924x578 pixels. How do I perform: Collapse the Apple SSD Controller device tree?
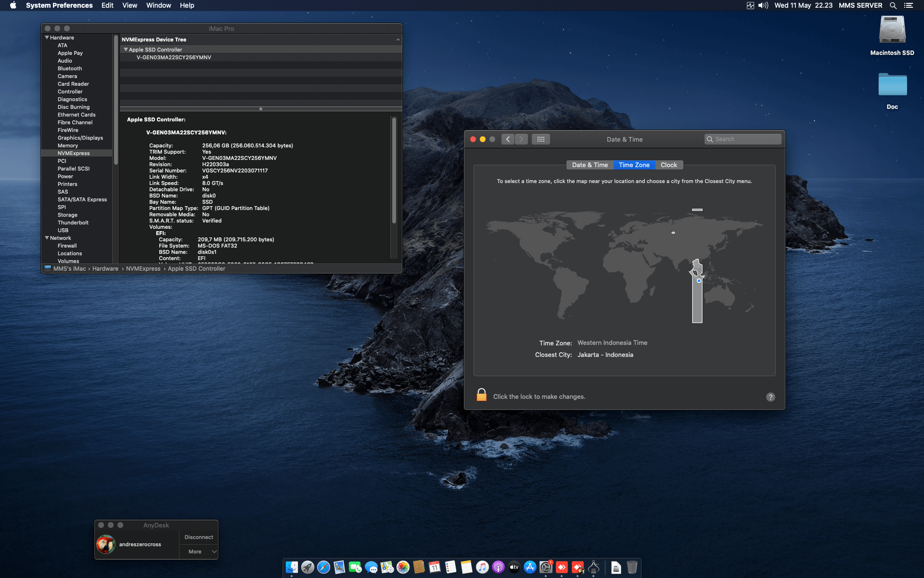tap(126, 49)
